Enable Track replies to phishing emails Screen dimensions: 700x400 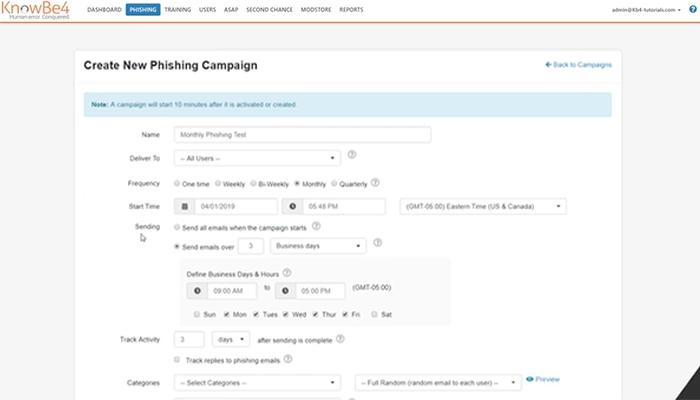[x=177, y=359]
